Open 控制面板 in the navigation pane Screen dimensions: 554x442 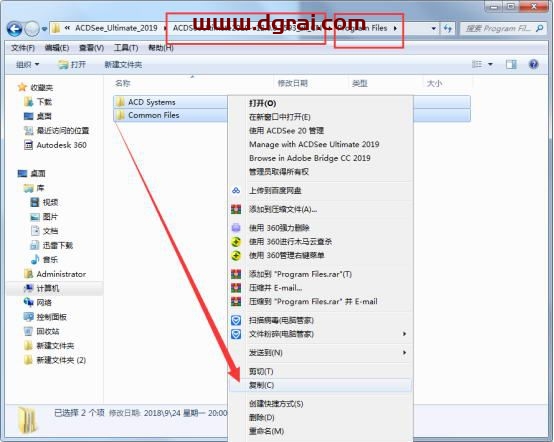pos(52,317)
